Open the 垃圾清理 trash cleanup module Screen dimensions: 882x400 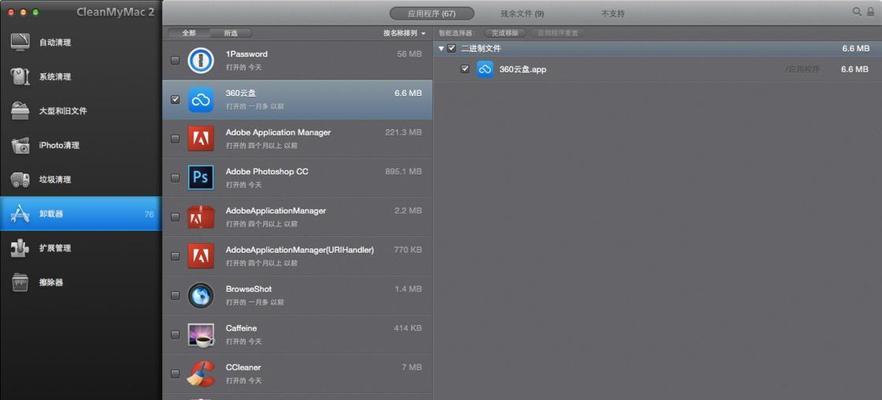(x=80, y=180)
